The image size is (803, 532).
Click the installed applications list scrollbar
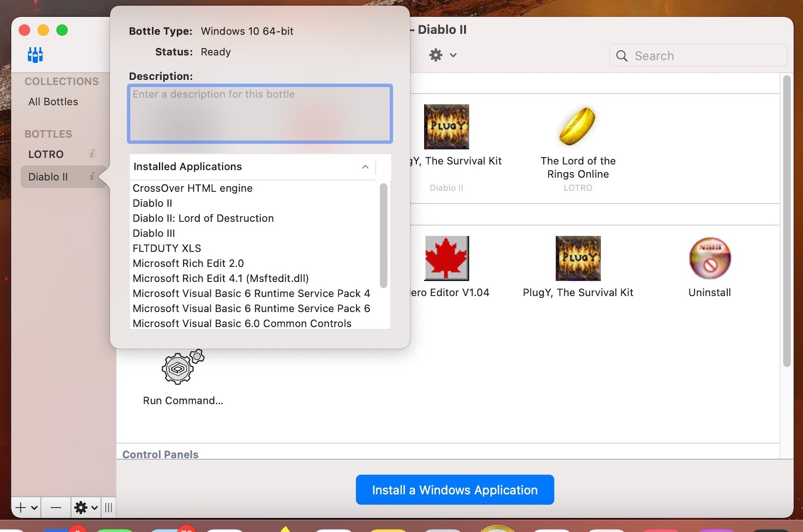(x=383, y=236)
